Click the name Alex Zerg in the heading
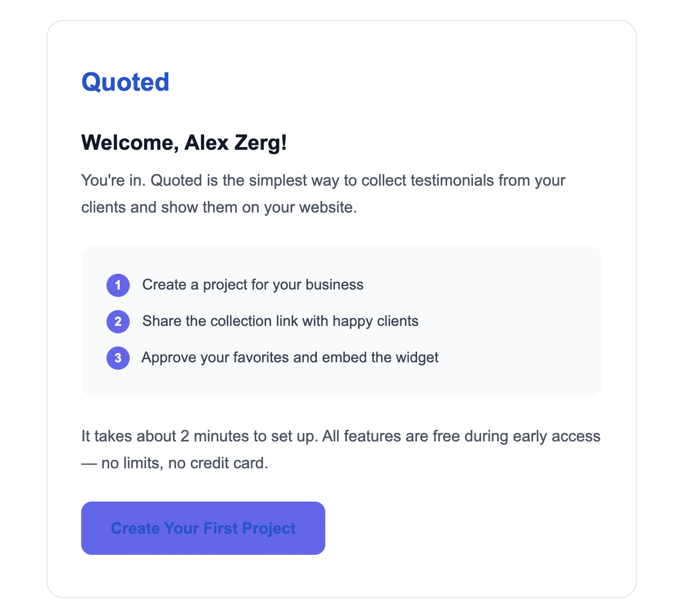This screenshot has height=616, width=696. (x=235, y=142)
